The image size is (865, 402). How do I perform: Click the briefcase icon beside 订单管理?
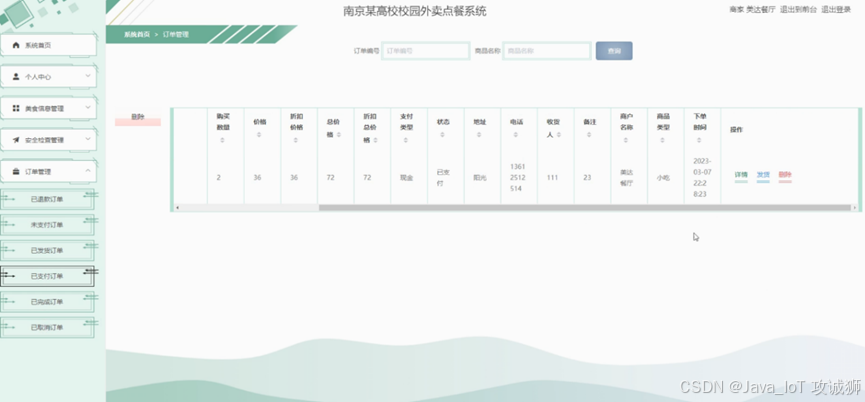16,171
